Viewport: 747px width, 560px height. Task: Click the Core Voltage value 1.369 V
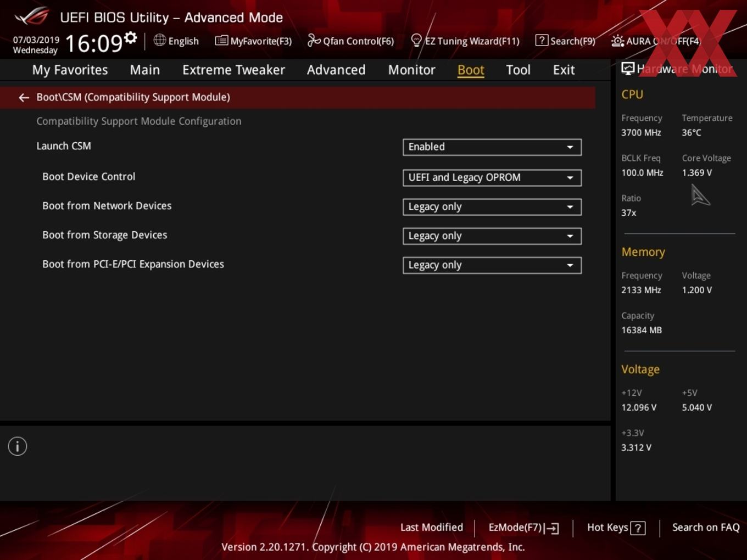point(696,172)
